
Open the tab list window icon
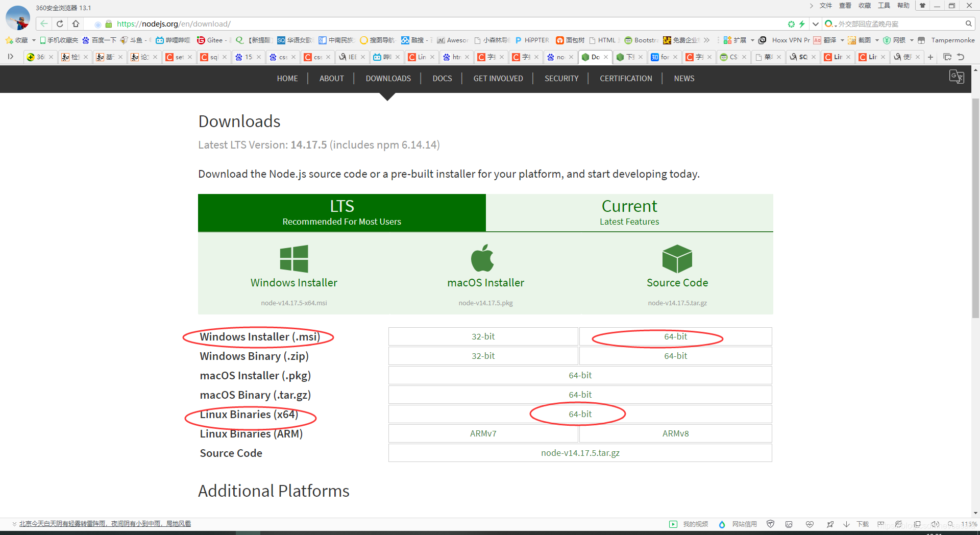pyautogui.click(x=947, y=57)
